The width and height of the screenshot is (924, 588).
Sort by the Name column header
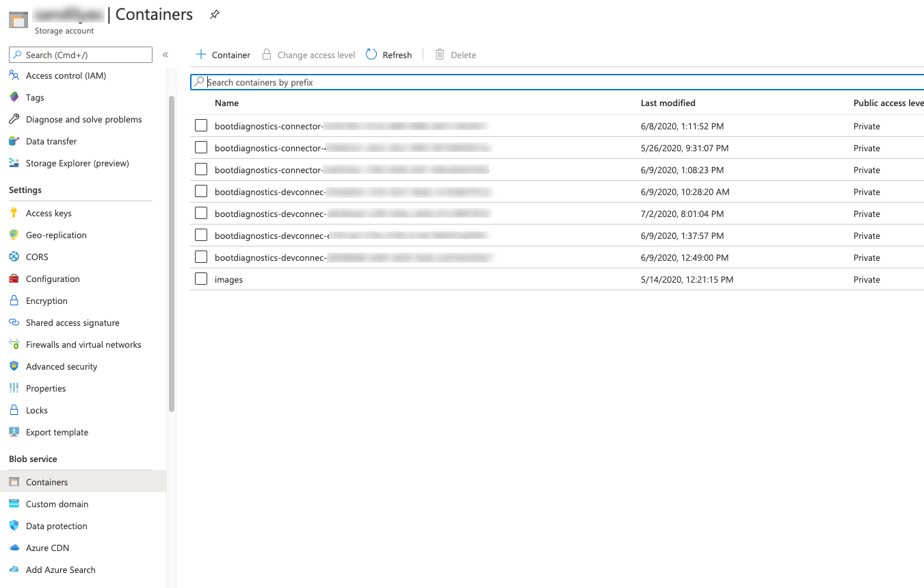click(x=226, y=103)
